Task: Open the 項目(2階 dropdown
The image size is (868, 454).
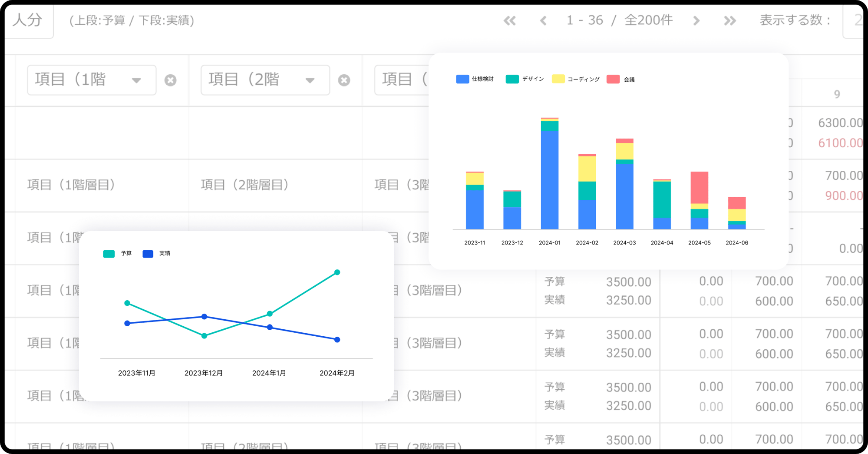Action: tap(265, 80)
